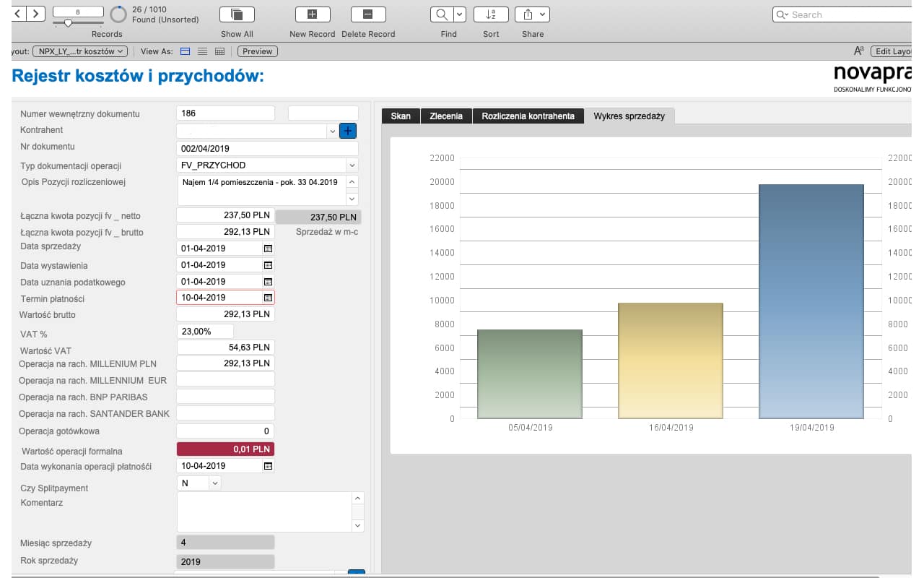
Task: Open the Find magnifier tool
Action: [x=441, y=14]
